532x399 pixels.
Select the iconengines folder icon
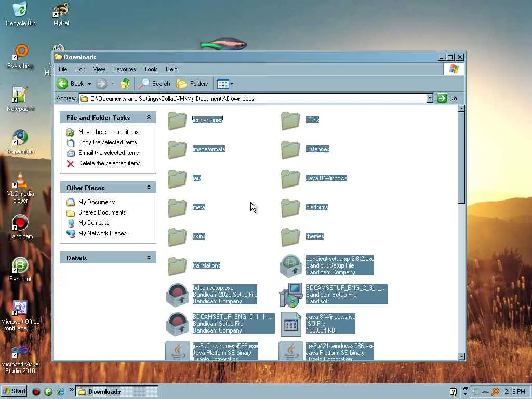pos(177,121)
